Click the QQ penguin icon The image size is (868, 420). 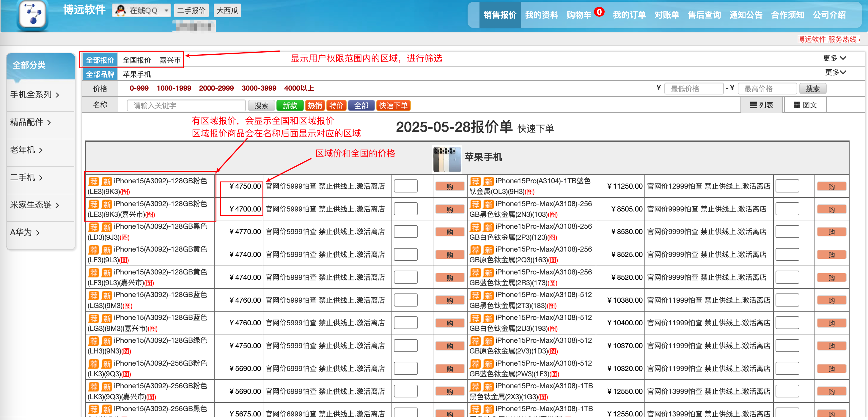point(120,10)
